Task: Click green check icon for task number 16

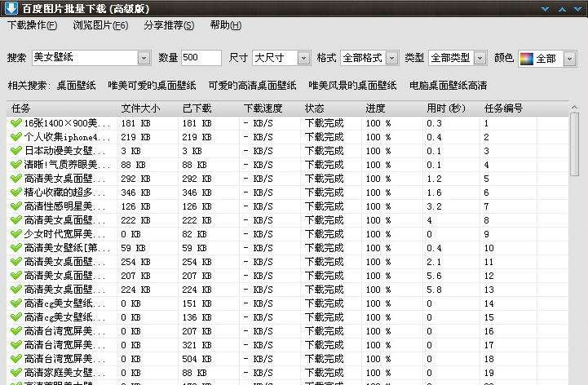Action: pos(15,331)
